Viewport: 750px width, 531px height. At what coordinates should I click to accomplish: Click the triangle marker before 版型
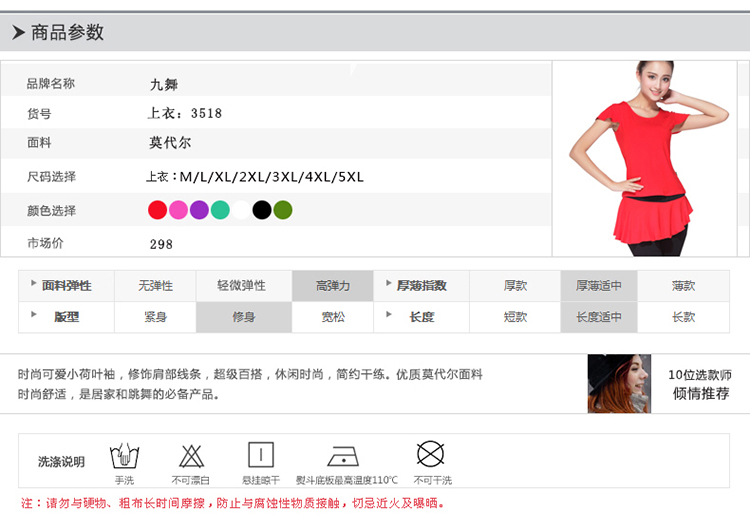[x=33, y=315]
